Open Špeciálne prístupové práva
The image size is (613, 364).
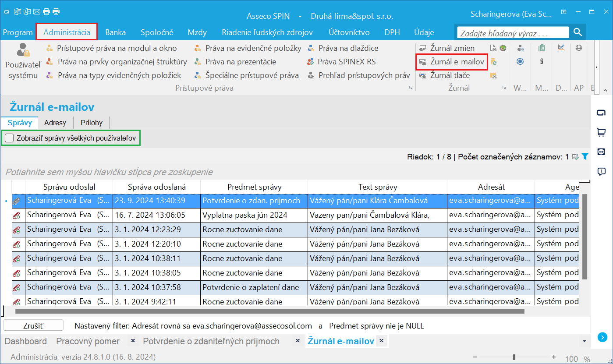(x=247, y=75)
